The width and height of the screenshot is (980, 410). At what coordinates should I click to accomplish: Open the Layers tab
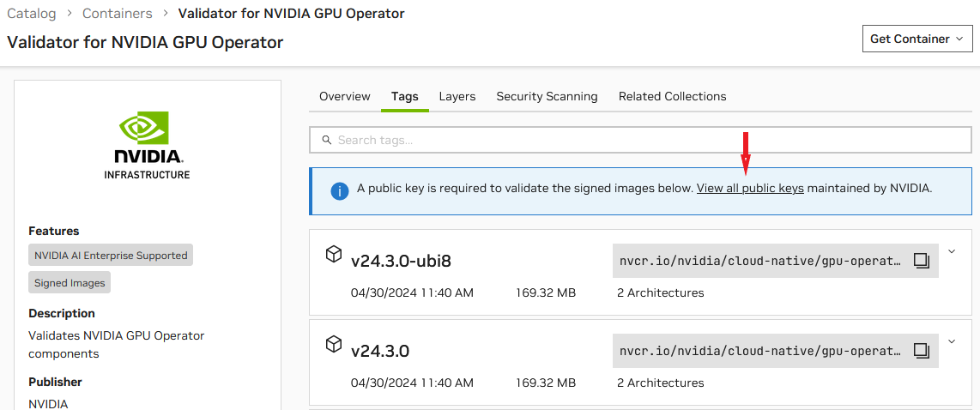(457, 97)
